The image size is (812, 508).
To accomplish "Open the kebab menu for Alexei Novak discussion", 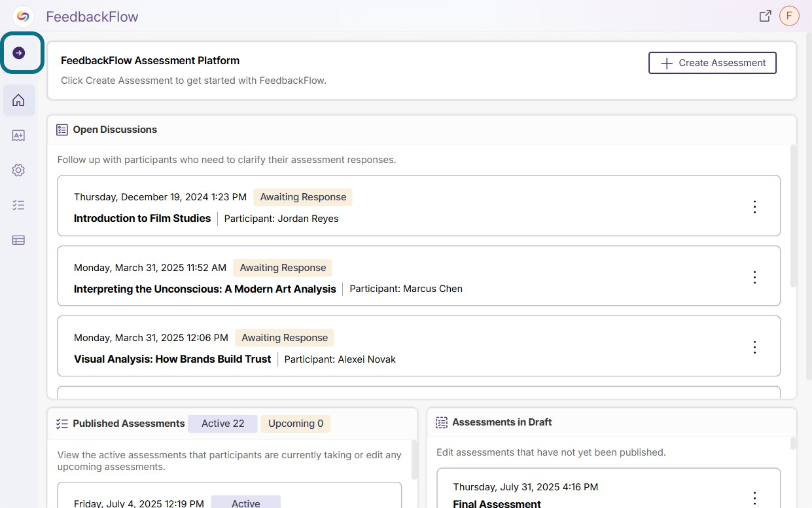I will pyautogui.click(x=754, y=346).
